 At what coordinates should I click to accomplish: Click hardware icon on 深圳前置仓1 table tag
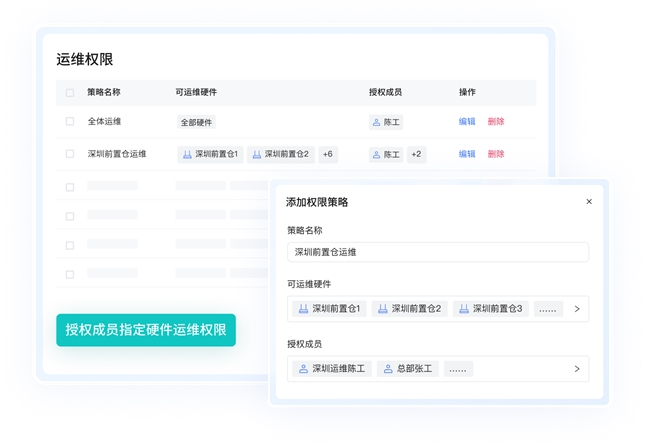[187, 155]
